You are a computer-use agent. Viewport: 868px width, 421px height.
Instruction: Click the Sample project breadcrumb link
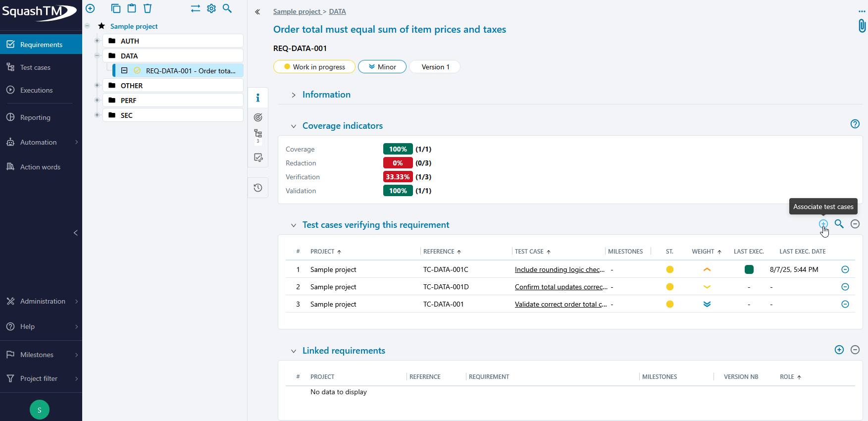pyautogui.click(x=297, y=11)
